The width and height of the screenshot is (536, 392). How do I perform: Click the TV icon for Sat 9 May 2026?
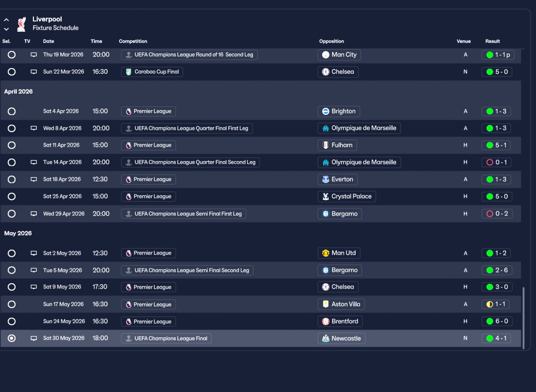click(x=34, y=287)
